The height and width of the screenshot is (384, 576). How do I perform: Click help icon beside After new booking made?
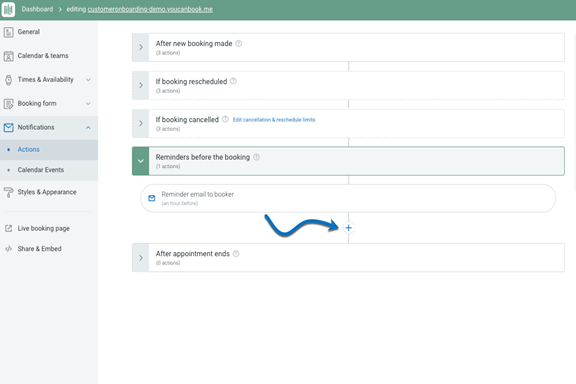(x=239, y=43)
